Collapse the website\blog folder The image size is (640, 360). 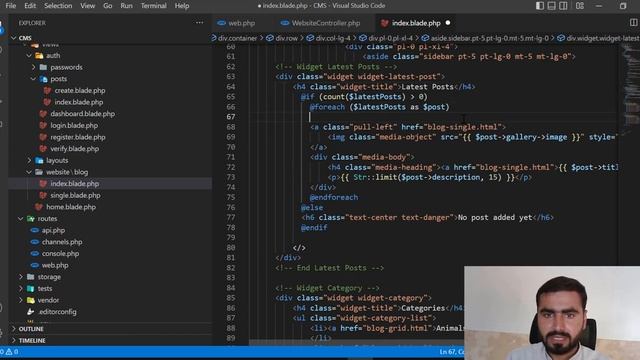[29, 172]
